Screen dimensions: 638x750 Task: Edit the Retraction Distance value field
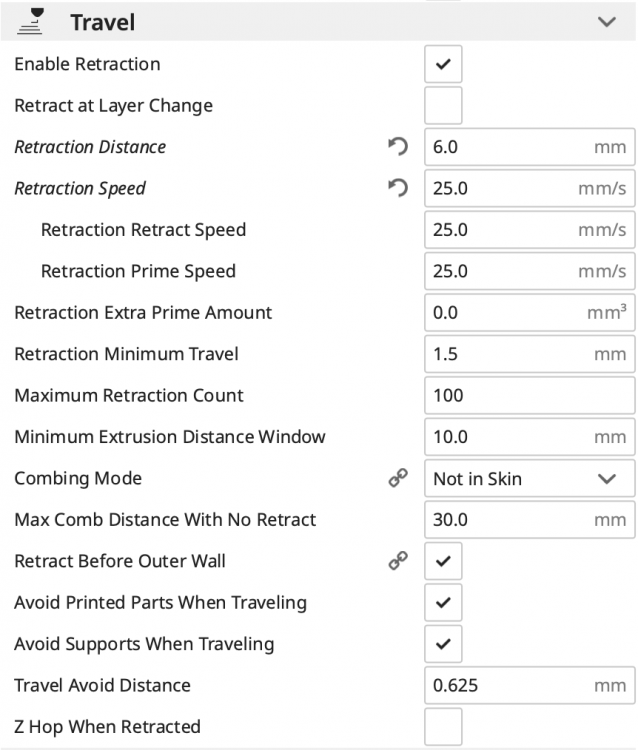coord(529,147)
